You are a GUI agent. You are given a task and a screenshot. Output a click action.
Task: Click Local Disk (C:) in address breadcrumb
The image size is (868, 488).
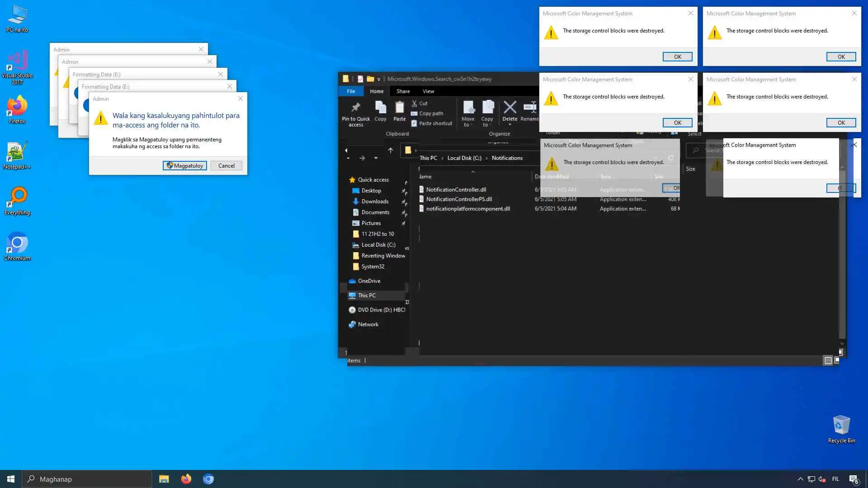(464, 158)
